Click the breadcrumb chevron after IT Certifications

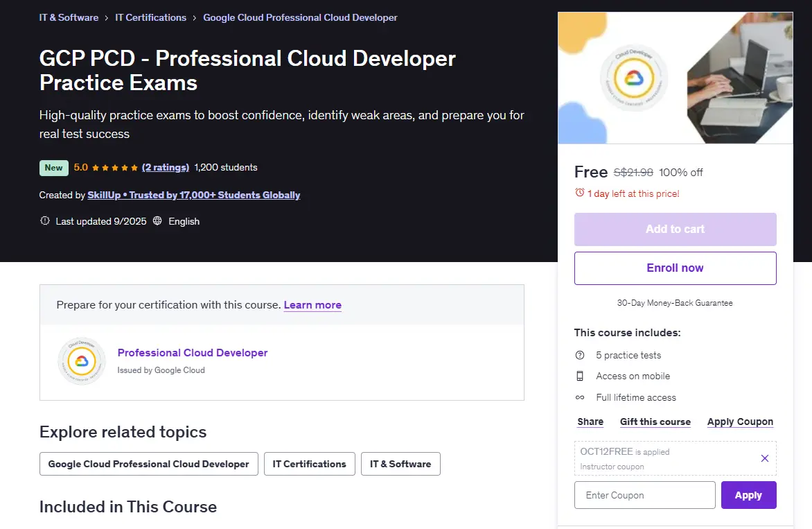tap(195, 18)
